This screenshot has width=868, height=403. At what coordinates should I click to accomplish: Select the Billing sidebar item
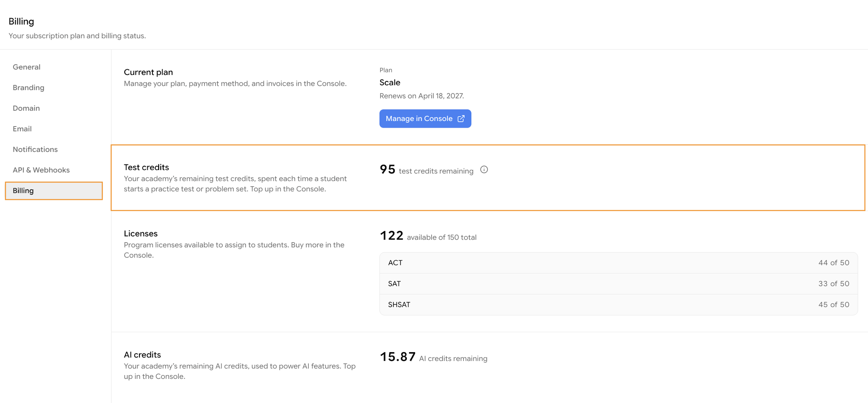click(54, 191)
